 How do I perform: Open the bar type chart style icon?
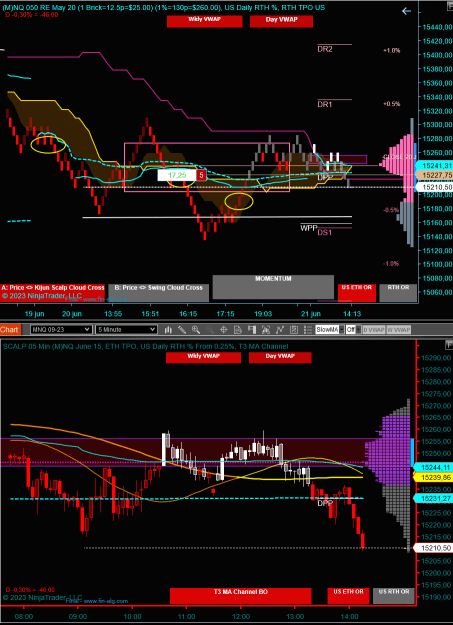click(x=168, y=330)
